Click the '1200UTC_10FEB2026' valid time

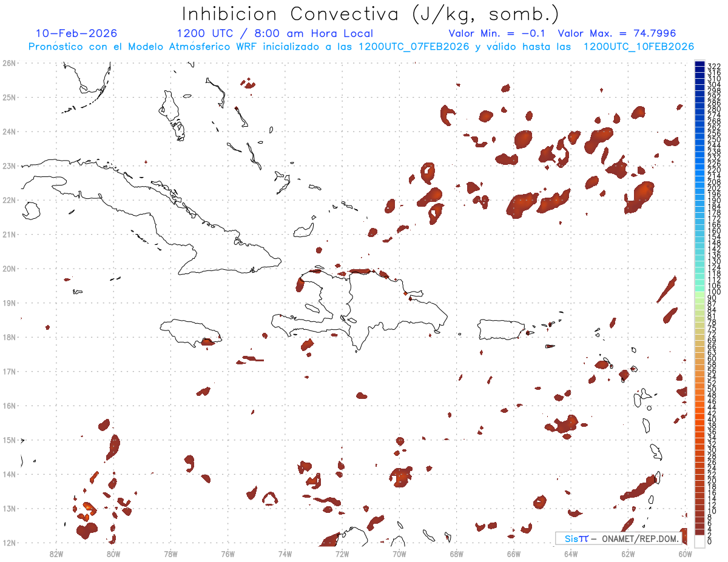[639, 47]
